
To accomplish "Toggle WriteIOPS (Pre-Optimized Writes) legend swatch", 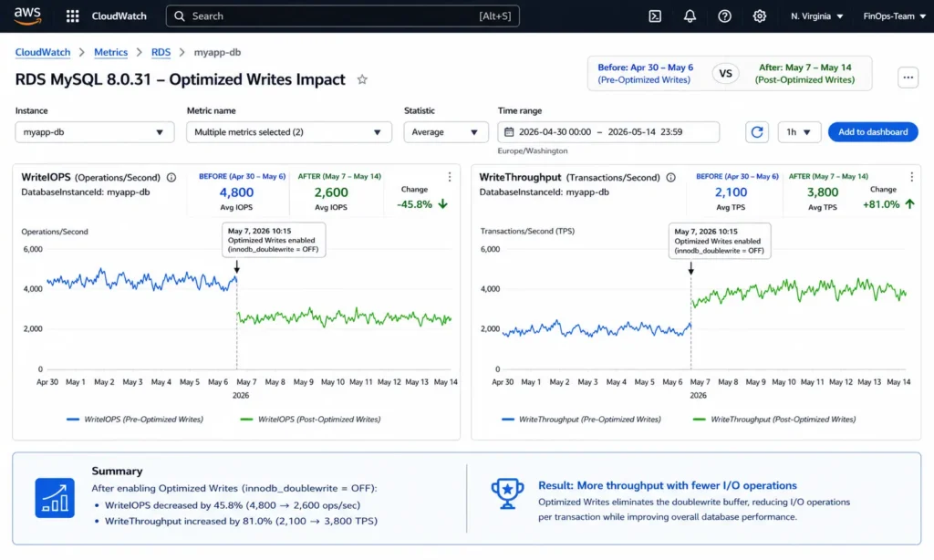I will point(73,420).
